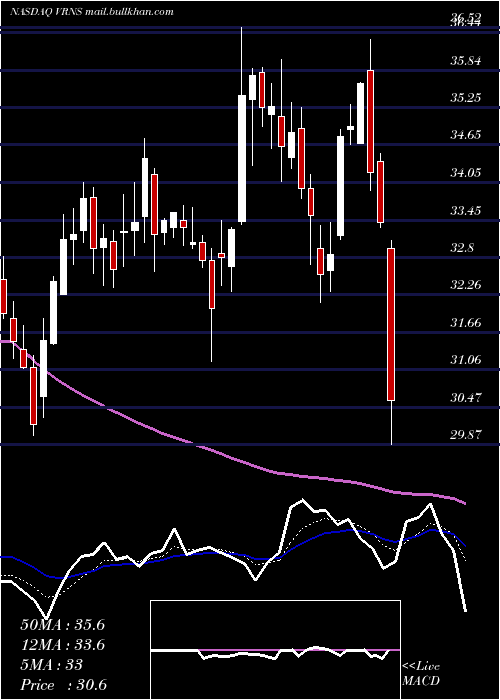Click the 35.84 price axis label

[x=466, y=61]
